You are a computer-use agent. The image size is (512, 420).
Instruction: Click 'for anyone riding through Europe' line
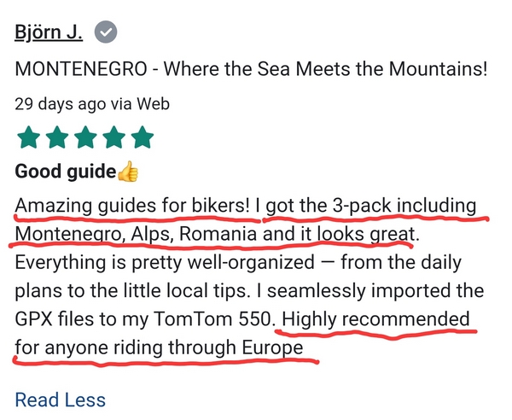159,347
